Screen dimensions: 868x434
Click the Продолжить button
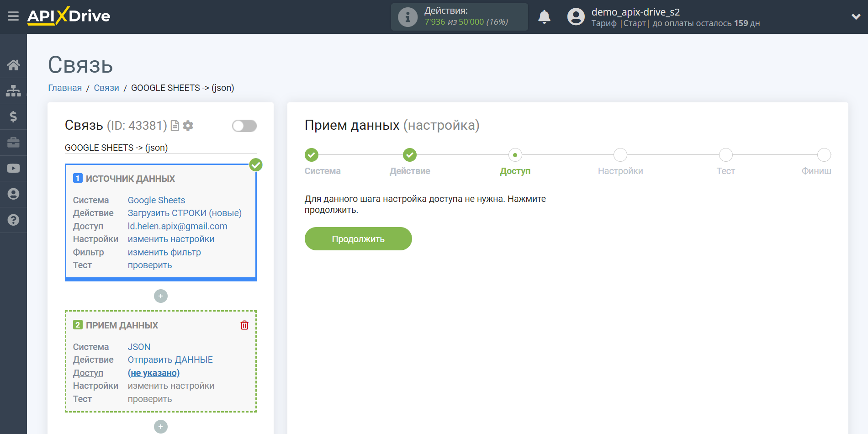358,239
